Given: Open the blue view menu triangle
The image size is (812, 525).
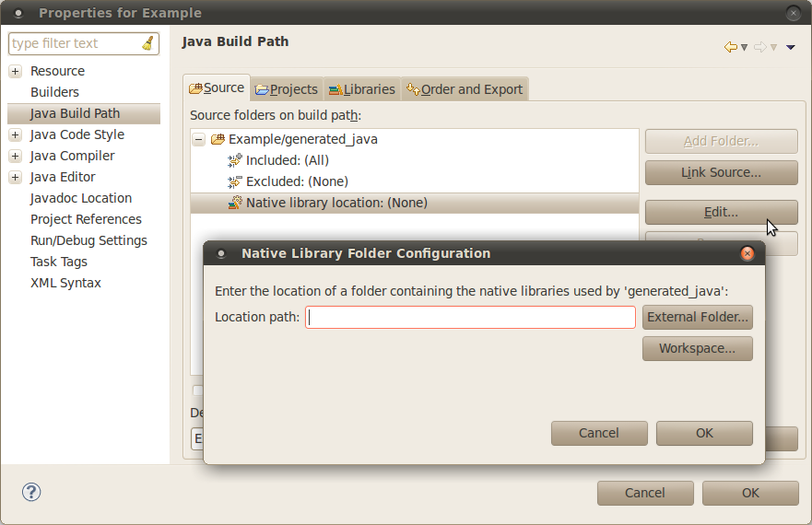Looking at the screenshot, I should point(790,48).
